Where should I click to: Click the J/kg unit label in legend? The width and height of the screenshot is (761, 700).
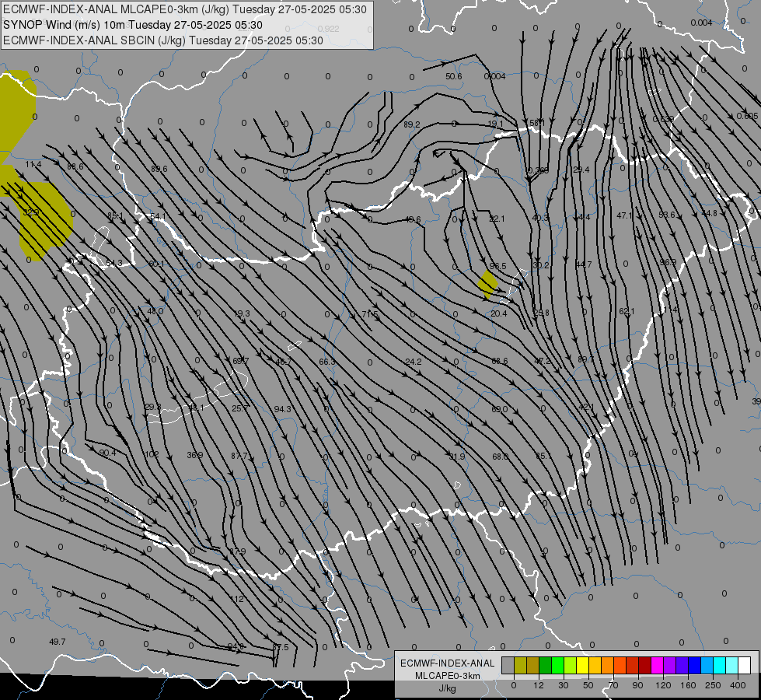point(448,688)
